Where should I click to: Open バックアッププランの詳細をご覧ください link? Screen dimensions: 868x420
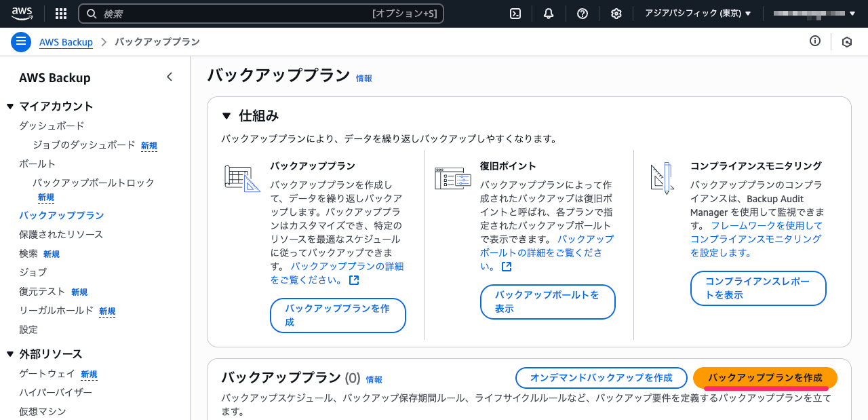coord(337,273)
